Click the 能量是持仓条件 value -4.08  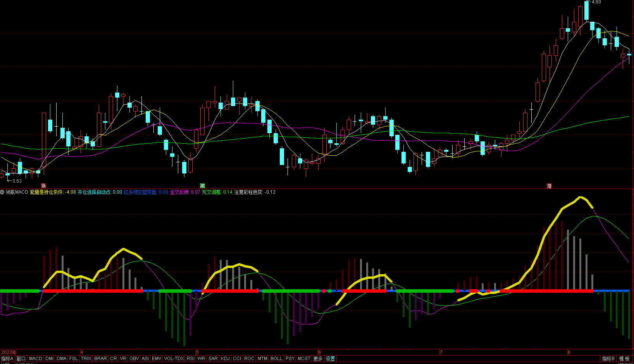pos(70,192)
